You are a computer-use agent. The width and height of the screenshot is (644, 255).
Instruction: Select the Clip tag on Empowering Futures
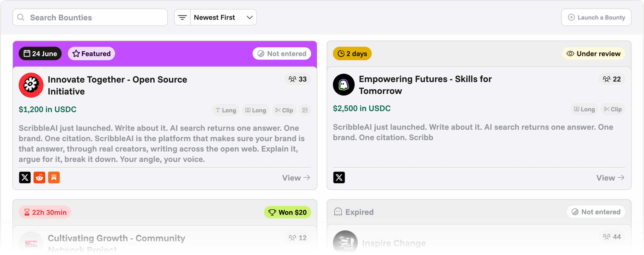613,109
